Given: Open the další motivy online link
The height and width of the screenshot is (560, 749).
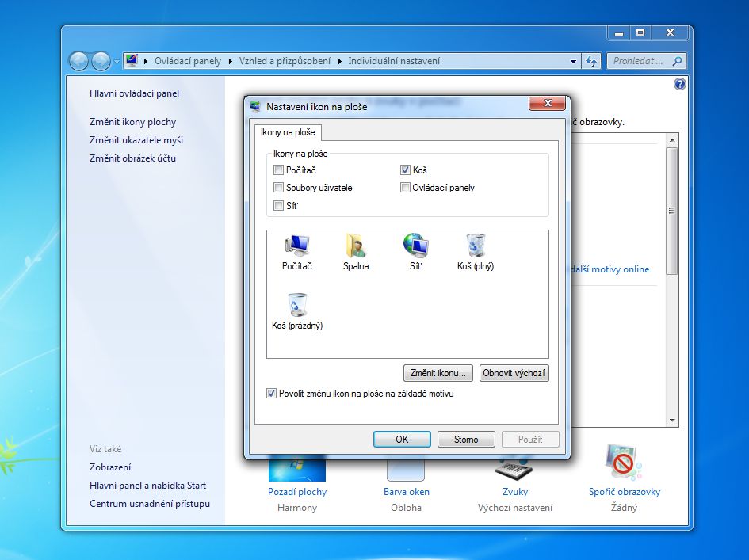Looking at the screenshot, I should [x=610, y=269].
